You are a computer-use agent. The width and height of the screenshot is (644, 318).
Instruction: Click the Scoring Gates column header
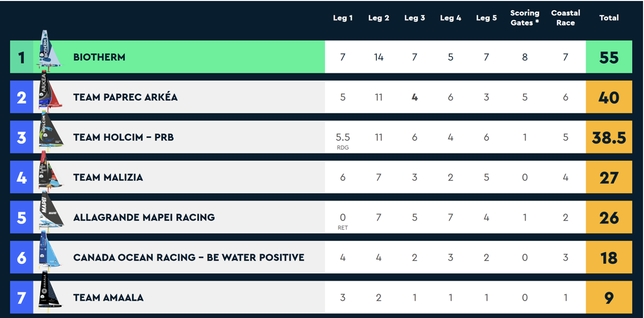coord(525,18)
